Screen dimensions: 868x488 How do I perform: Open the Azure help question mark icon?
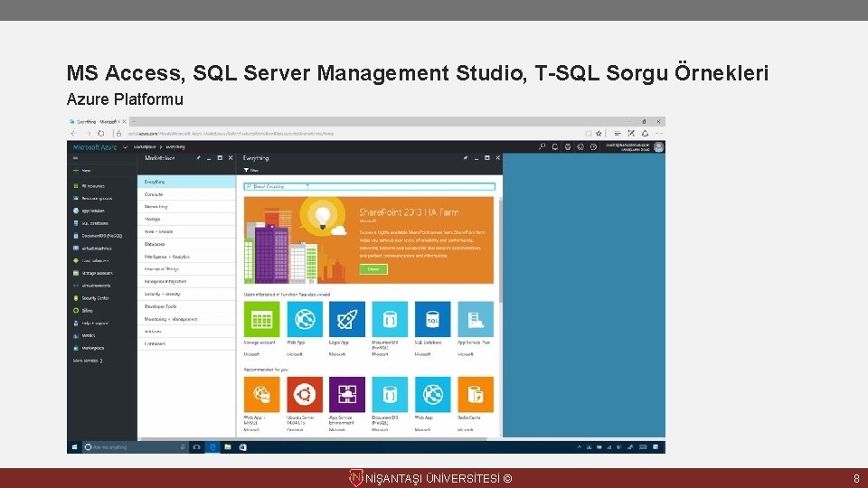click(x=593, y=146)
